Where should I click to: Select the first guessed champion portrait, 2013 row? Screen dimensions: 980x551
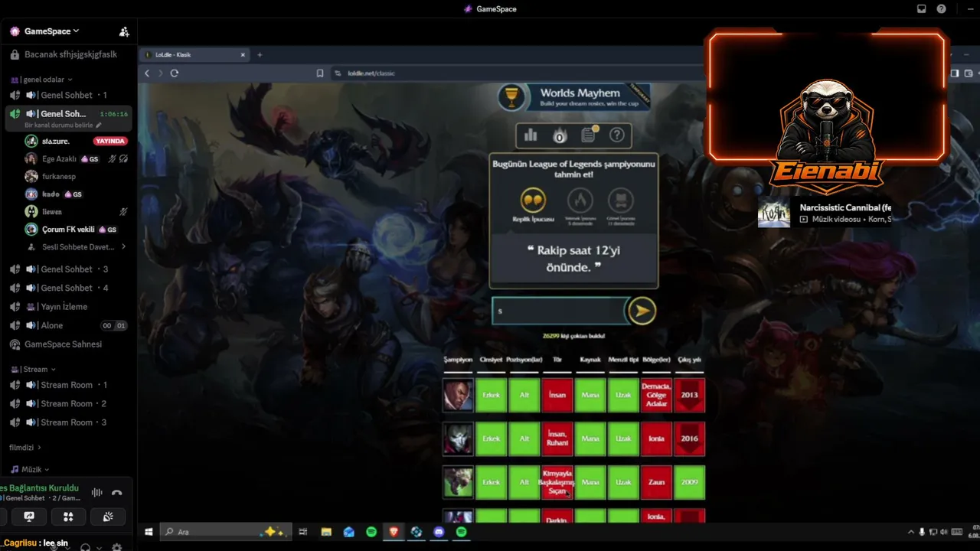(458, 395)
